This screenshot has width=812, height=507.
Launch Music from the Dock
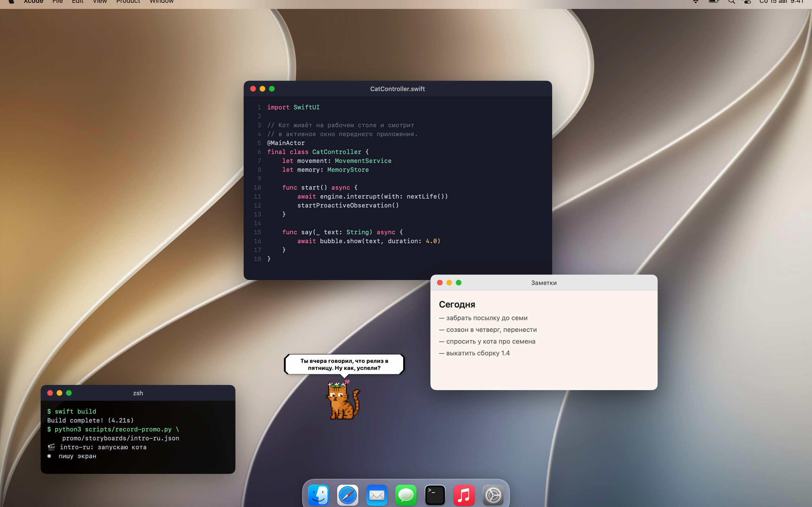464,495
